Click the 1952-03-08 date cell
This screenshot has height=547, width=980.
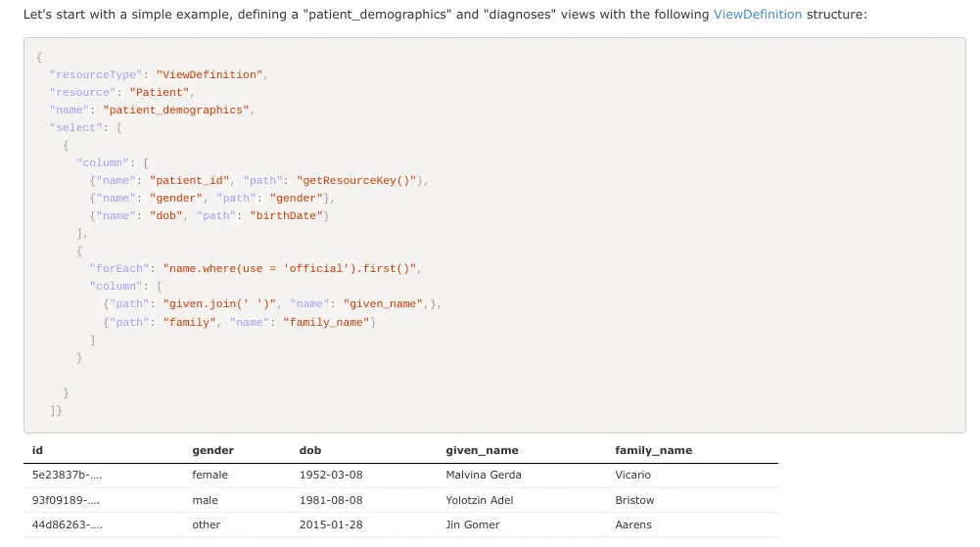click(x=329, y=475)
